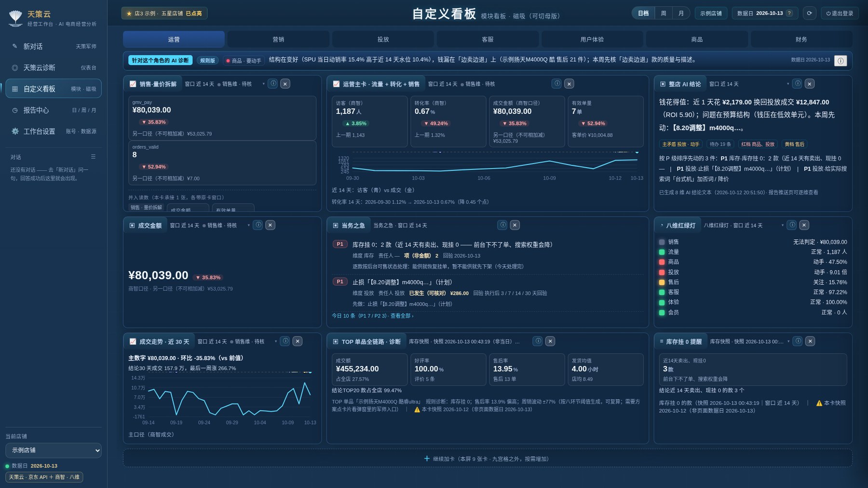Switch granularity to 周
Screen dimensions: 868x488
tap(664, 13)
